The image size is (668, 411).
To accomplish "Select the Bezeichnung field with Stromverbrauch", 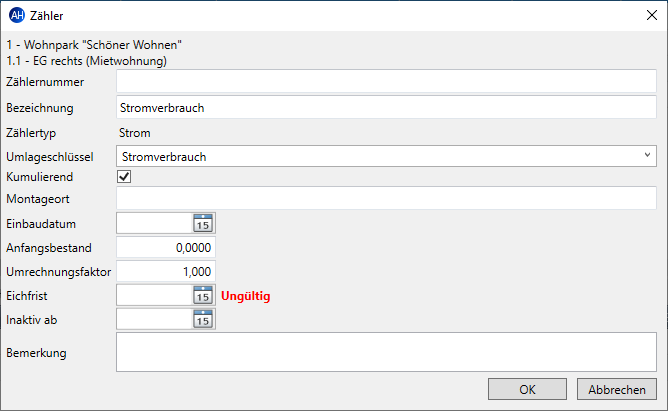I will pos(386,107).
